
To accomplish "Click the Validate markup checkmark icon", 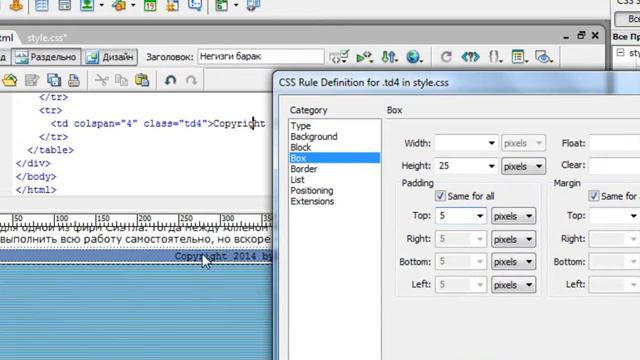I will [339, 57].
